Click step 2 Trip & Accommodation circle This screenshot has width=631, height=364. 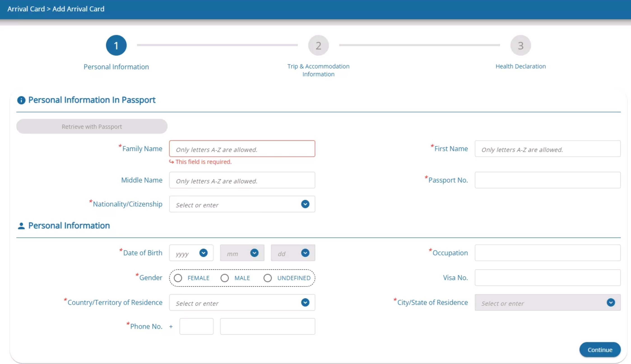[318, 46]
